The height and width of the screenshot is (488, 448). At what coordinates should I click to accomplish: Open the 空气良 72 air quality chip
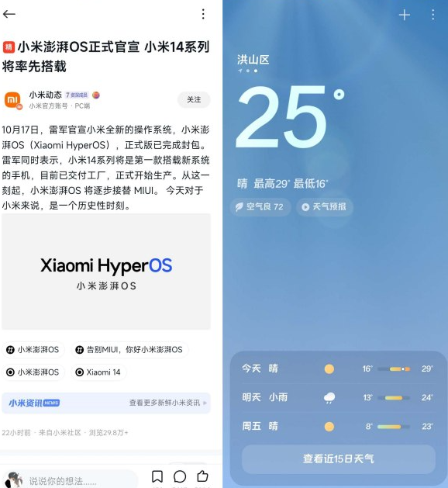coord(260,207)
